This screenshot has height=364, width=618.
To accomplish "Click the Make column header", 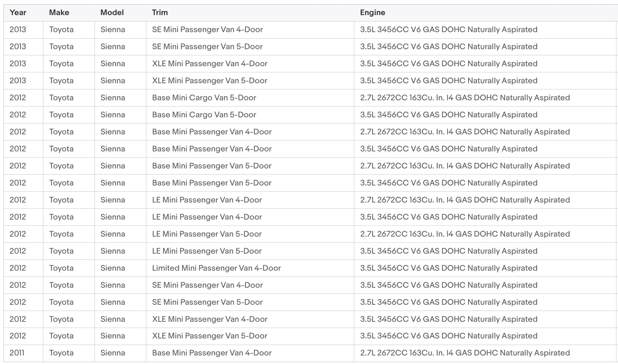I will coord(59,12).
